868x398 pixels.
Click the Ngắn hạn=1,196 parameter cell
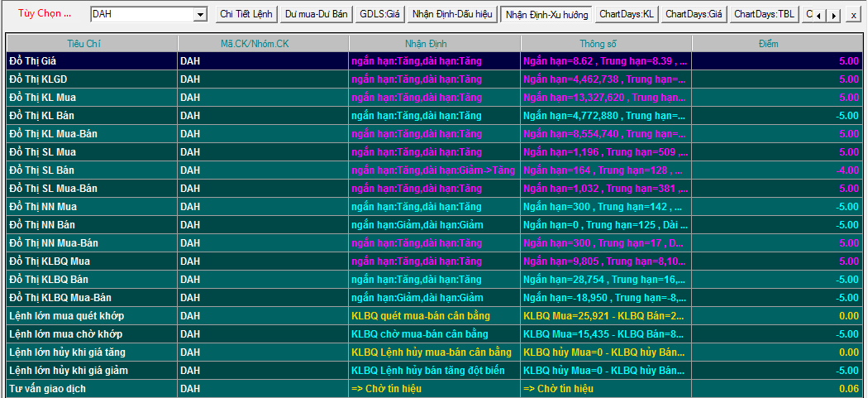point(606,152)
